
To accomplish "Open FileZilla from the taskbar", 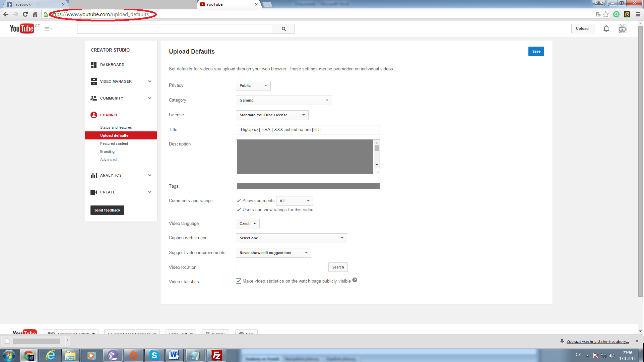I will point(217,355).
